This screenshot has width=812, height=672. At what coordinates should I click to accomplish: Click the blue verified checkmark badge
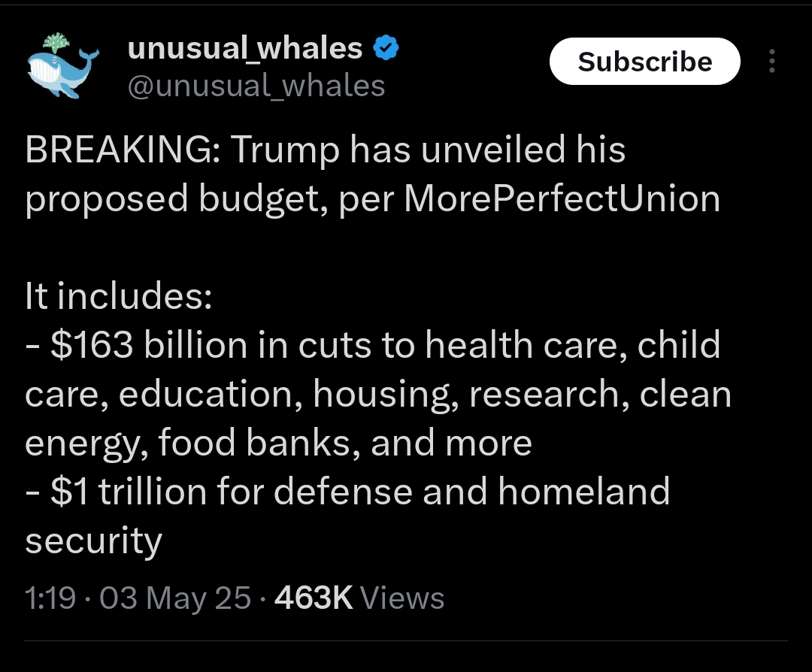pos(386,49)
